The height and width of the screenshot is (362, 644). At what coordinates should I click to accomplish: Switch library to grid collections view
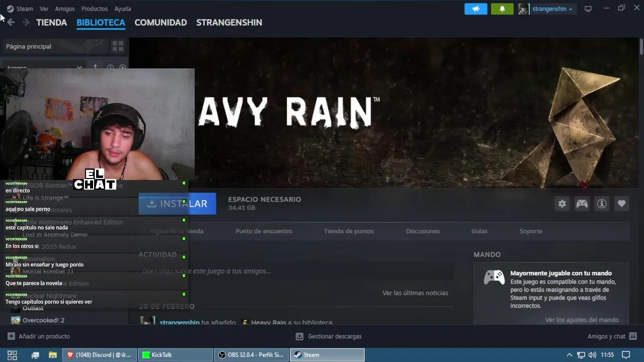(x=118, y=46)
